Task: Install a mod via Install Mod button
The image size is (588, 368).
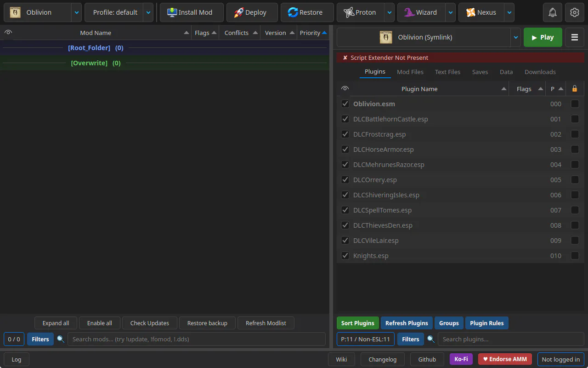Action: point(192,12)
